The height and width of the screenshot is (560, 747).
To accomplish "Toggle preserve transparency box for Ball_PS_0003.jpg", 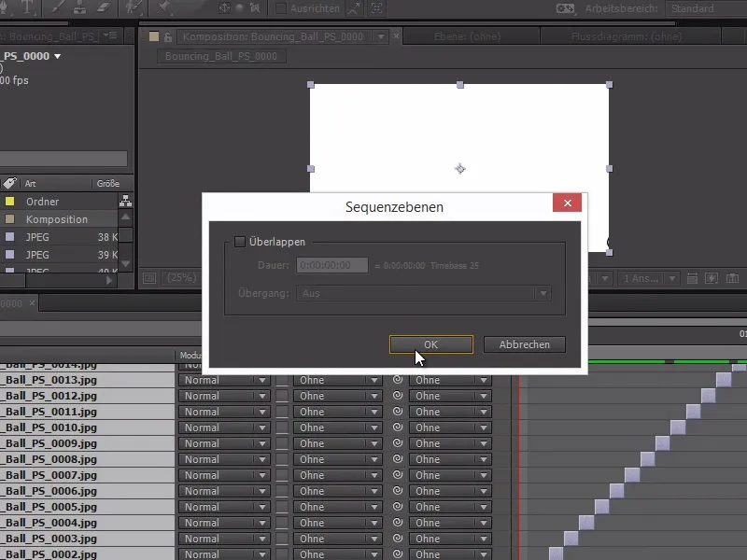I will (282, 539).
